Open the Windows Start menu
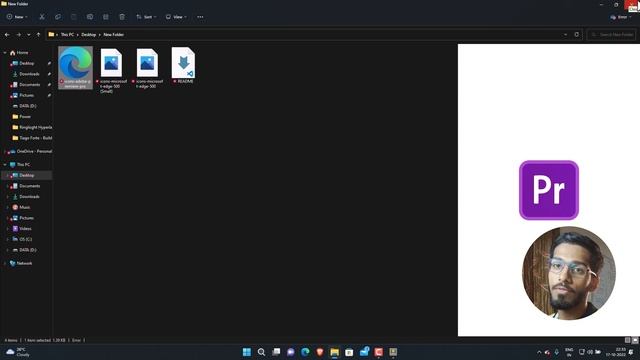The height and width of the screenshot is (360, 640). pos(247,352)
